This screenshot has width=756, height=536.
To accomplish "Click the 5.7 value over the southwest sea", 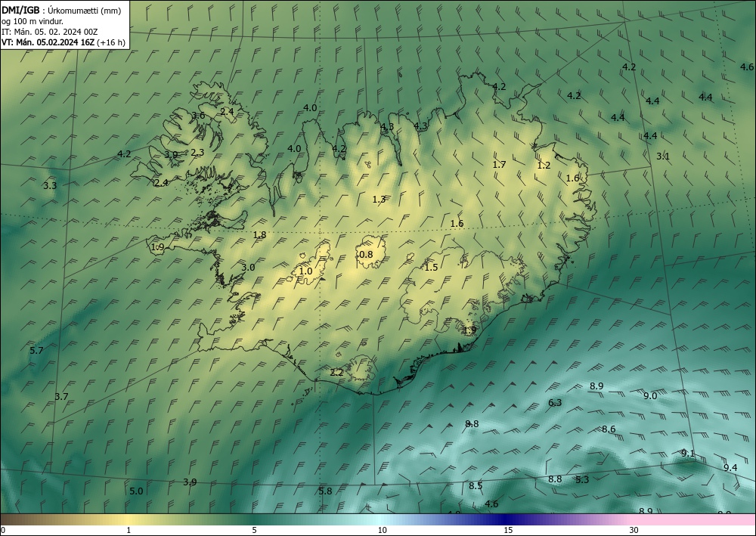I will point(36,351).
